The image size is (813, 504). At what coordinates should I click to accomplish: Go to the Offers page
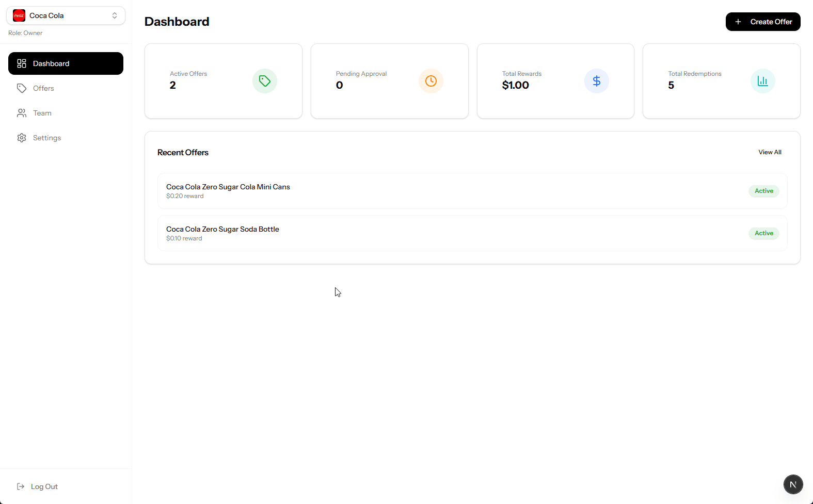click(66, 88)
